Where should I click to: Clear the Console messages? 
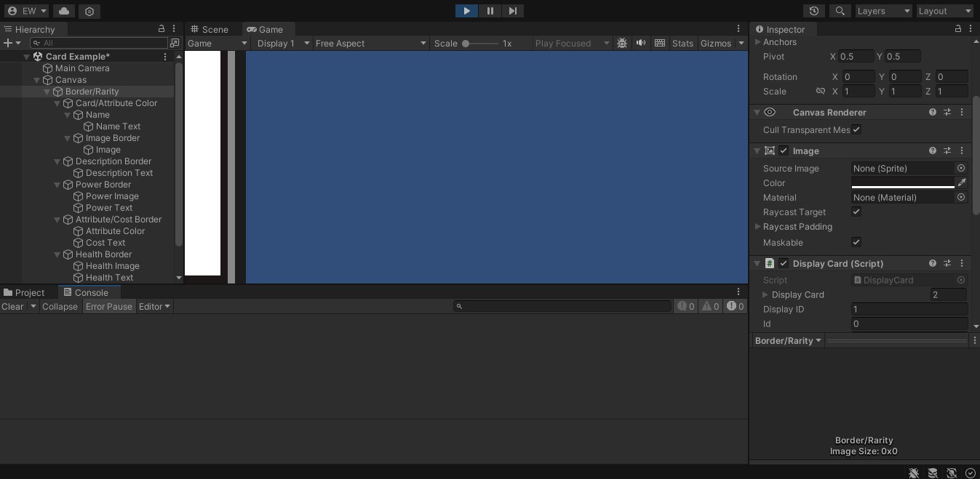pos(12,306)
